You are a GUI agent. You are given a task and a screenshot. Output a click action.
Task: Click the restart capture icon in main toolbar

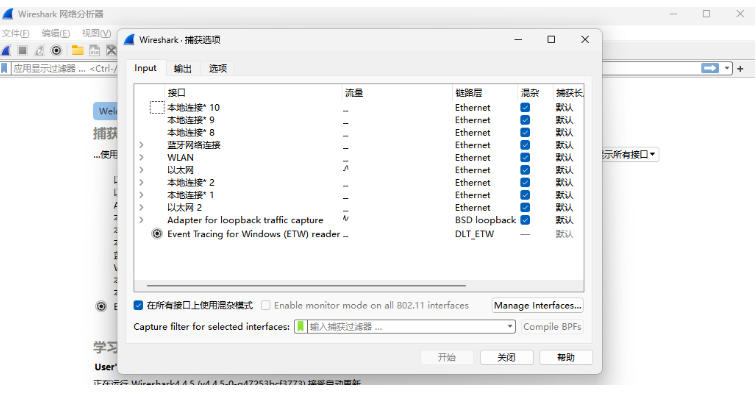click(40, 50)
